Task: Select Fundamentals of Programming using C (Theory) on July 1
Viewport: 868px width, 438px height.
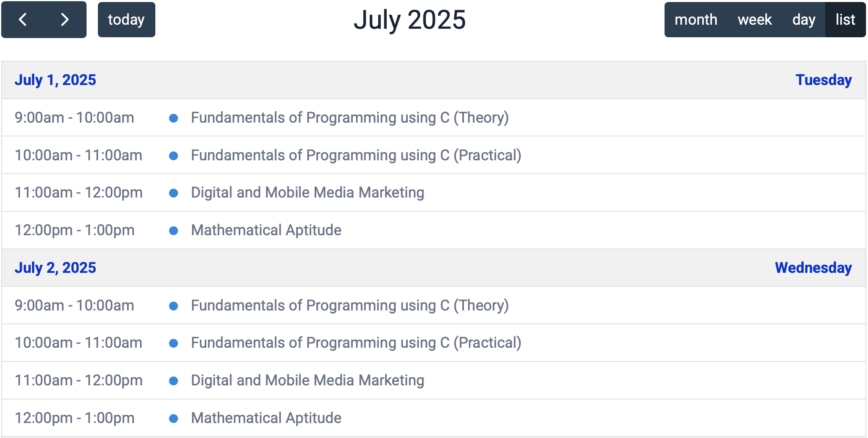Action: 349,118
